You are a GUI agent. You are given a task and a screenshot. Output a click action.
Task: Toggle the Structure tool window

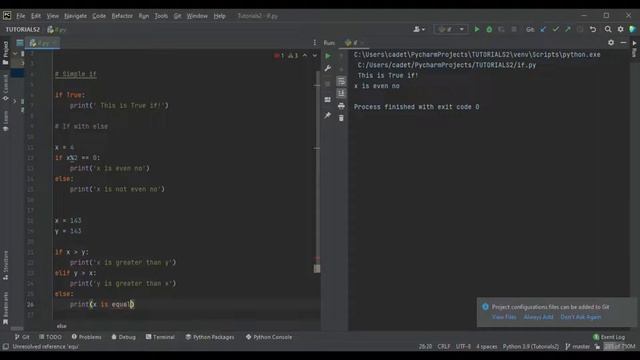(5, 265)
